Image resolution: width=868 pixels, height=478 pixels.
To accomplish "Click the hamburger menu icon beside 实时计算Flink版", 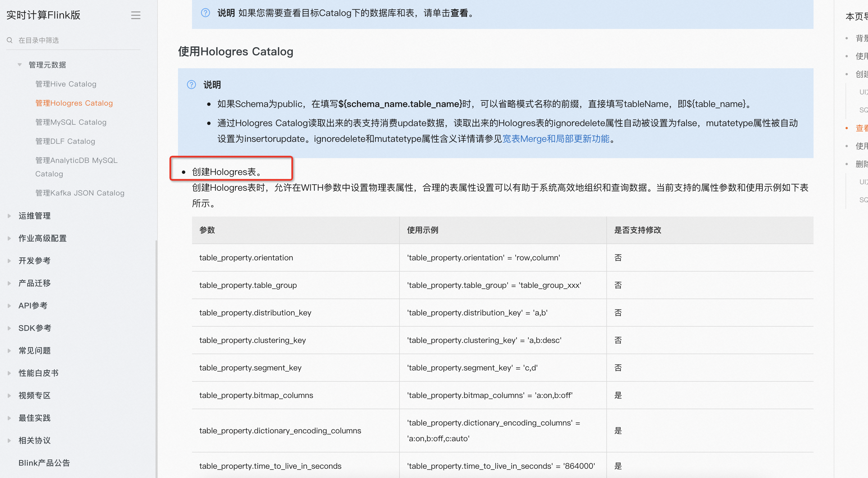I will (x=136, y=15).
